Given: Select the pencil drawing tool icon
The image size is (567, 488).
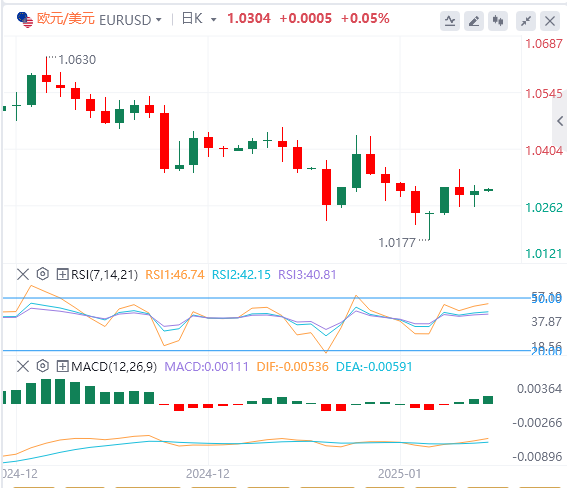Looking at the screenshot, I should coord(474,21).
